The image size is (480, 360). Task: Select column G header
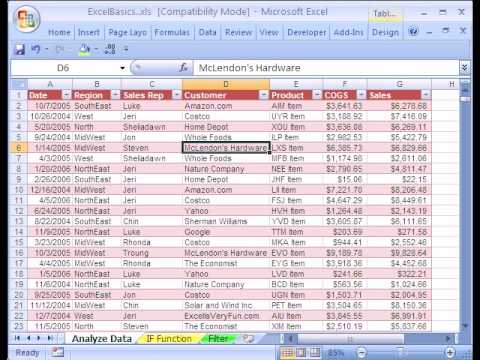coord(399,84)
